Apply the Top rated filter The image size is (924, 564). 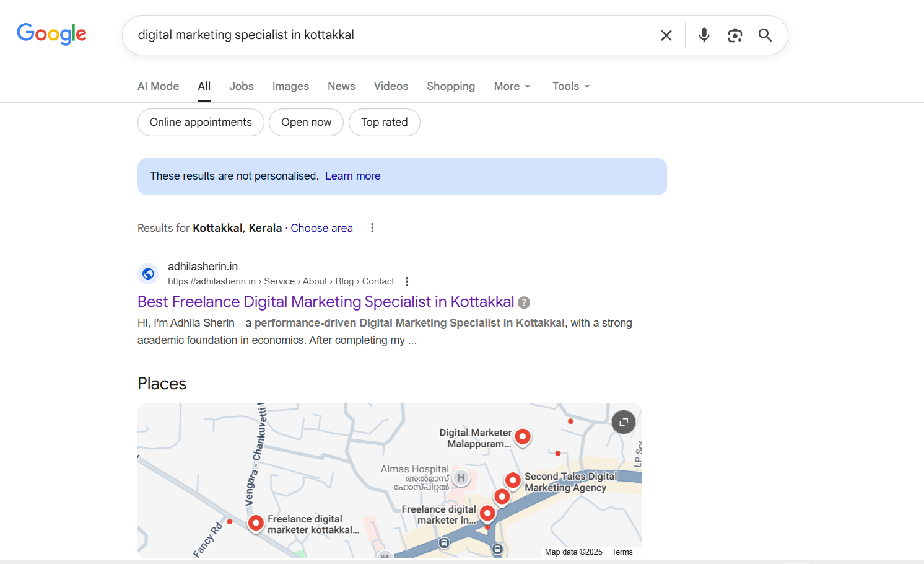click(x=384, y=122)
